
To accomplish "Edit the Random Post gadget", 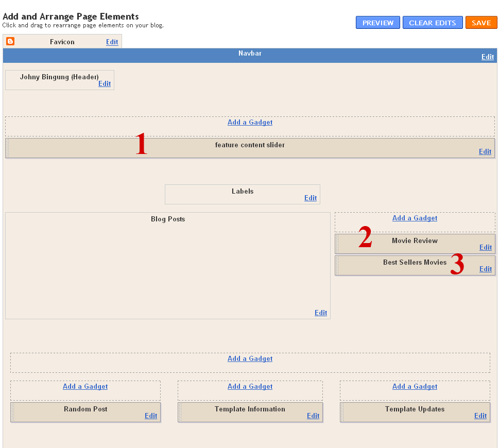I will click(151, 416).
